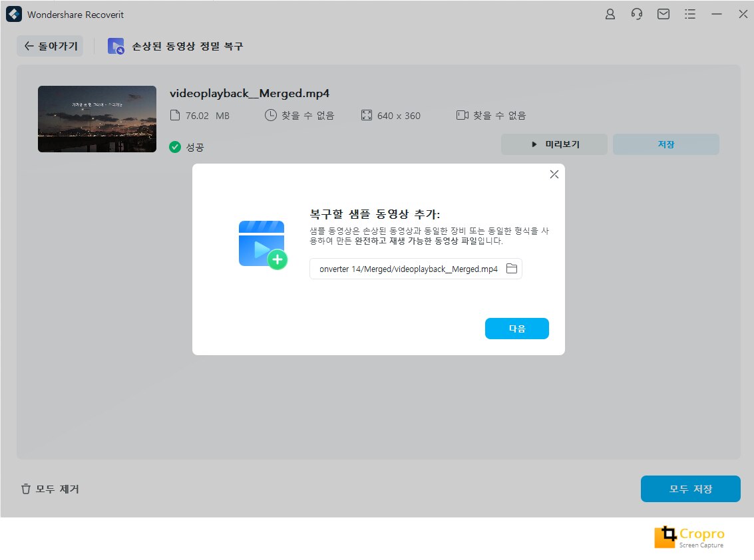
Task: Click the 성공 status text
Action: (x=195, y=147)
